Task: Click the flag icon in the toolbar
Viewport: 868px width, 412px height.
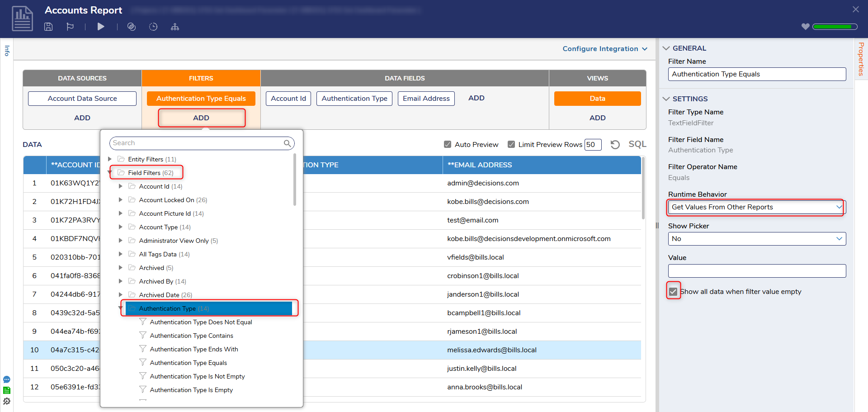Action: [70, 27]
